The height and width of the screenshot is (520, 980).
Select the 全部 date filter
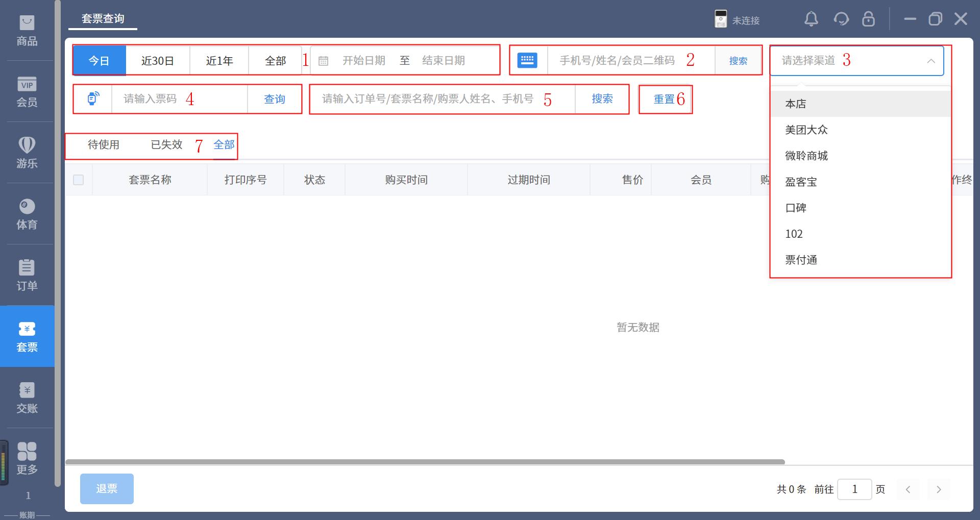click(276, 61)
